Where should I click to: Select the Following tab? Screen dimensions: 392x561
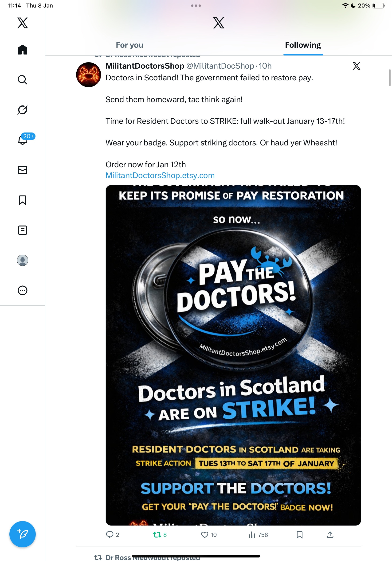(x=303, y=45)
